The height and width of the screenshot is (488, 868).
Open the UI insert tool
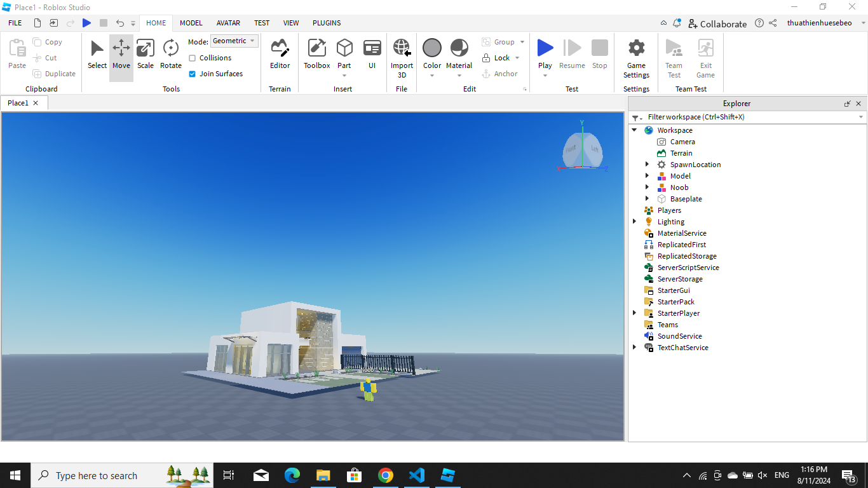pyautogui.click(x=372, y=54)
